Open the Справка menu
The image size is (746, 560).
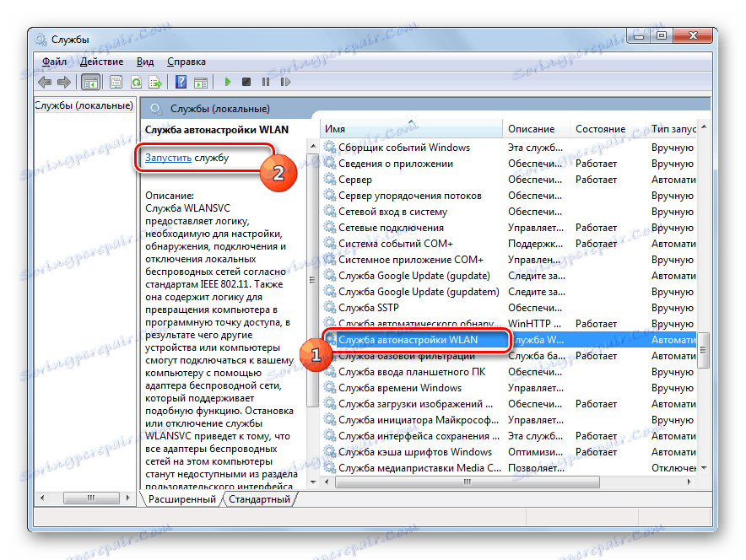[186, 62]
